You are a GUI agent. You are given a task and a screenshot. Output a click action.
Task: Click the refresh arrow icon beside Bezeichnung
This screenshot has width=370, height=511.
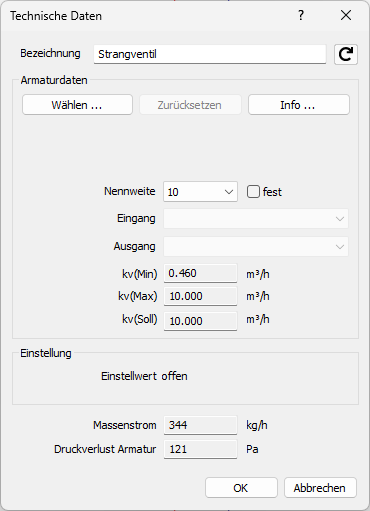[346, 54]
